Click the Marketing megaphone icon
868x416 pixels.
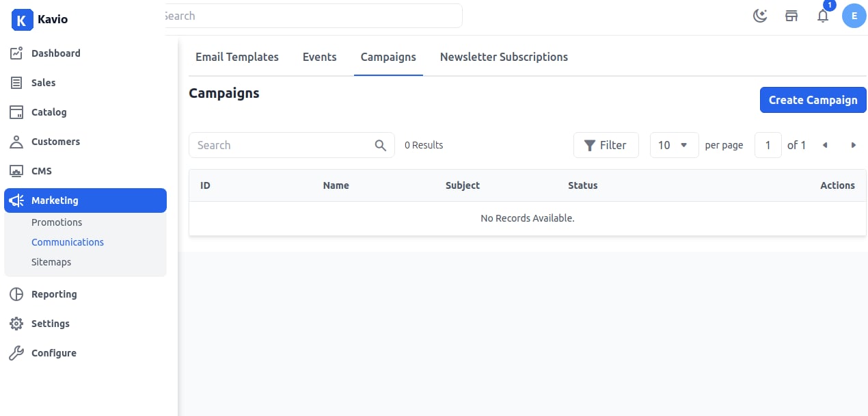pos(16,200)
